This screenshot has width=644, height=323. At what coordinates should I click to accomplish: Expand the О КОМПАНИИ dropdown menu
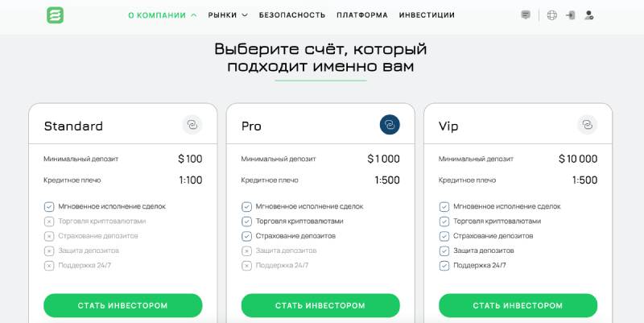point(162,14)
